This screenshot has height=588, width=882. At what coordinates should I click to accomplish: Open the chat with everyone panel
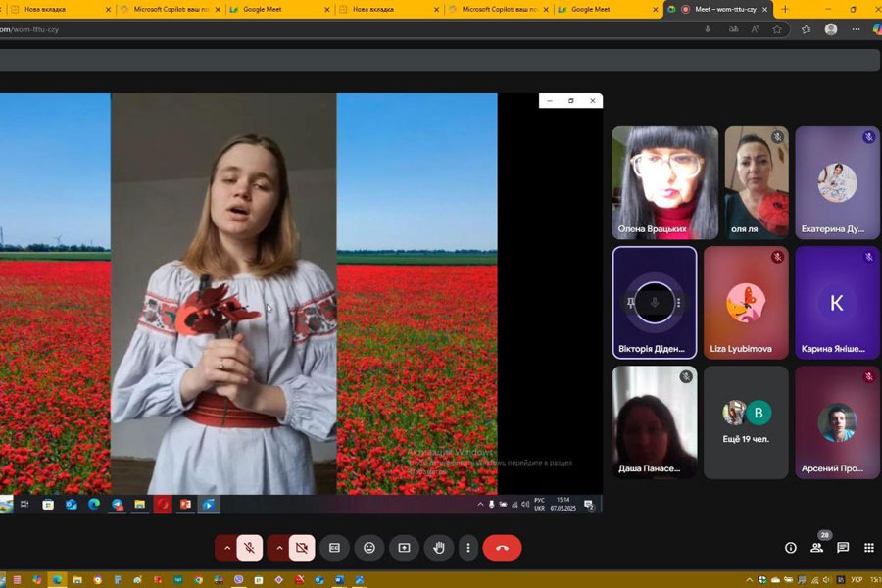pos(843,548)
